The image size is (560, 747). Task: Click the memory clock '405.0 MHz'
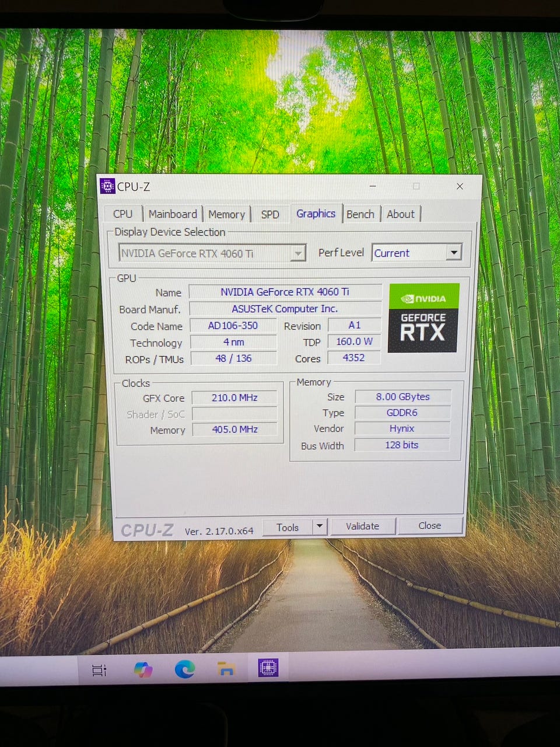pos(235,430)
